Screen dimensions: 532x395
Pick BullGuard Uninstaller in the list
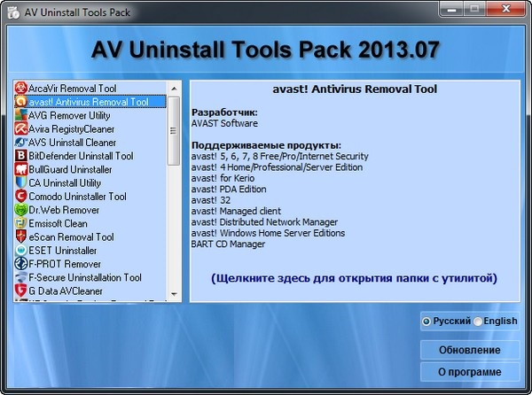click(90, 169)
